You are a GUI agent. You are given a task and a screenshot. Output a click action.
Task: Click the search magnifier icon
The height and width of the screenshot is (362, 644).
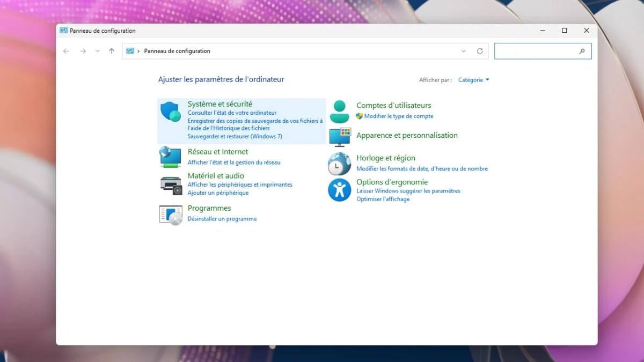(x=582, y=51)
